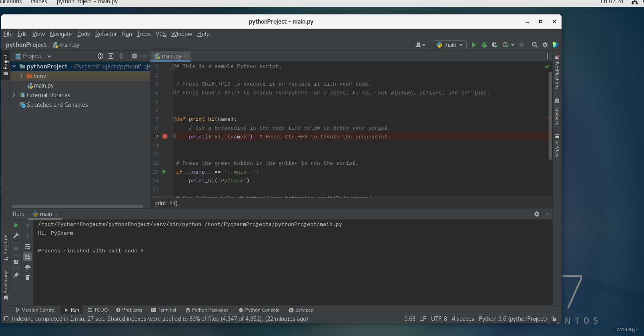644x336 pixels.
Task: Open the Problems tool window
Action: [129, 310]
